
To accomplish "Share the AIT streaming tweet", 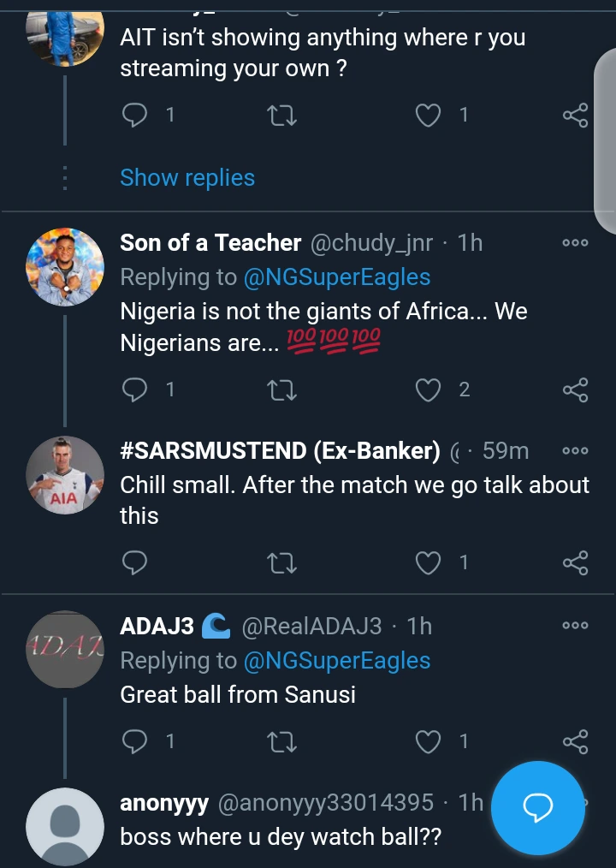I will tap(575, 116).
